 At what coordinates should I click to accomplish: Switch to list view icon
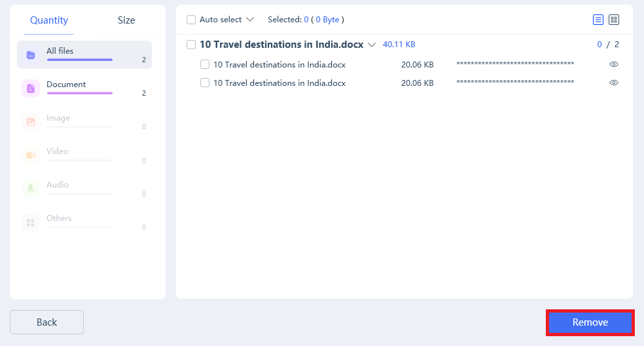(598, 20)
